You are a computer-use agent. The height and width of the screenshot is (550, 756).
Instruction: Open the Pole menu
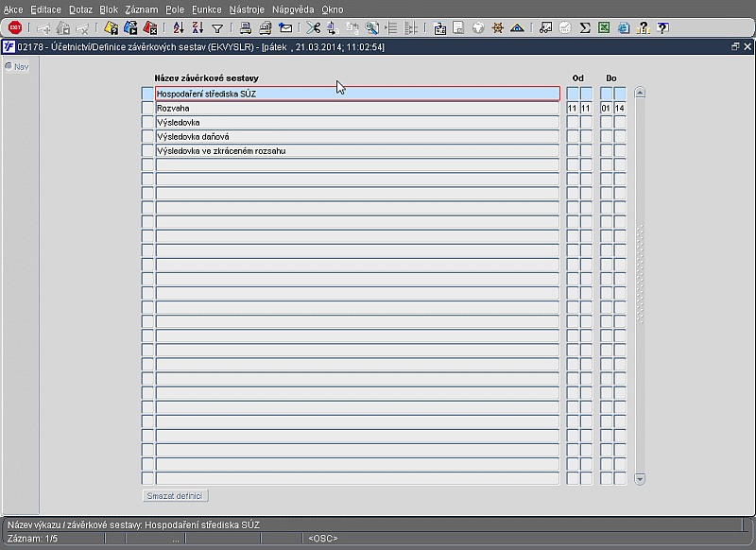[175, 9]
